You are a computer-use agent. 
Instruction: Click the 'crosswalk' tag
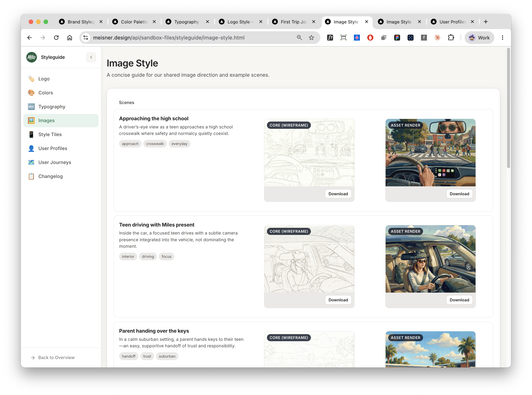point(155,144)
